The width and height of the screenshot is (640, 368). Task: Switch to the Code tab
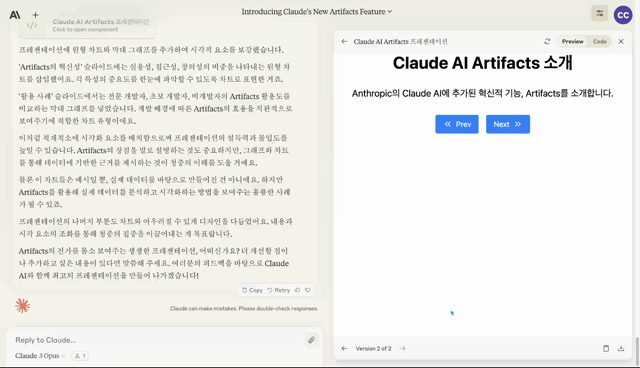coord(599,41)
